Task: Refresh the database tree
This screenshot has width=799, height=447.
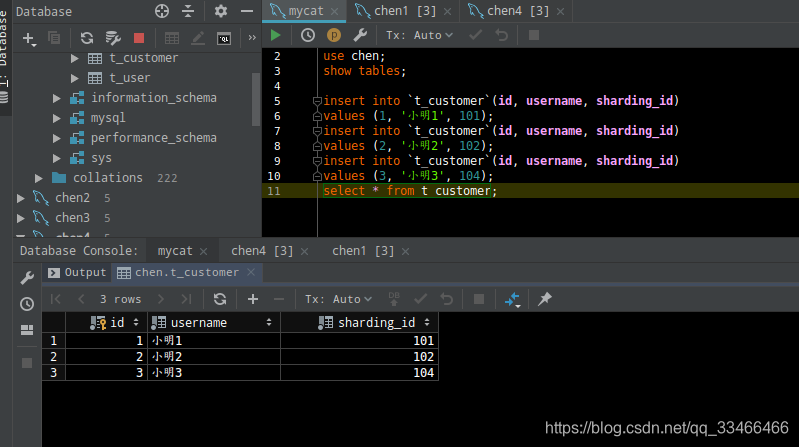Action: (87, 38)
